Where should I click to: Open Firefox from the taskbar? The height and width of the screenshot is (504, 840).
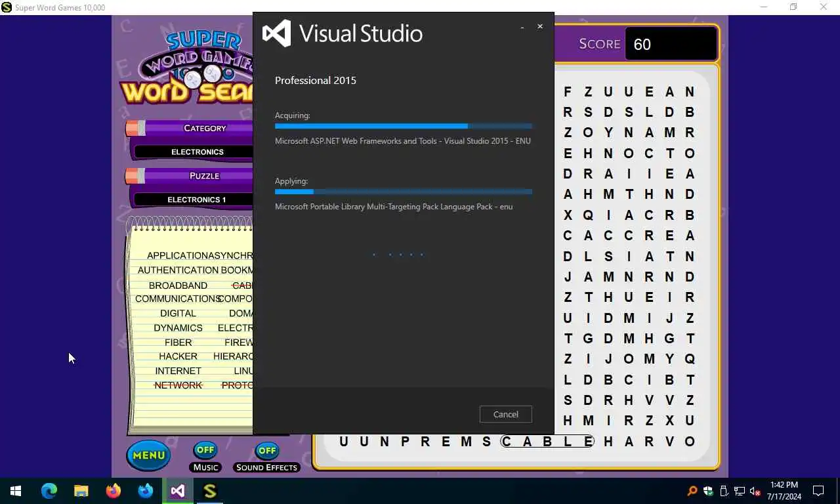tap(113, 491)
